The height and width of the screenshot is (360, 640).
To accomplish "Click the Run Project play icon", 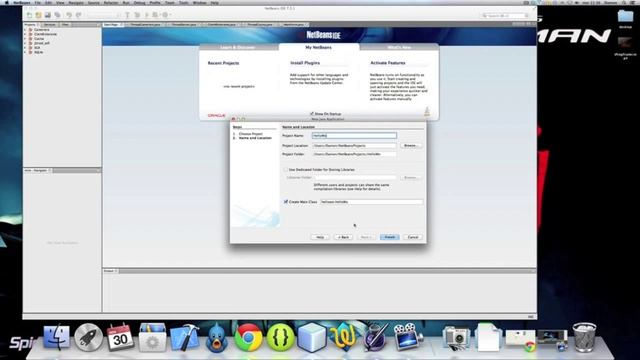I will click(x=147, y=15).
